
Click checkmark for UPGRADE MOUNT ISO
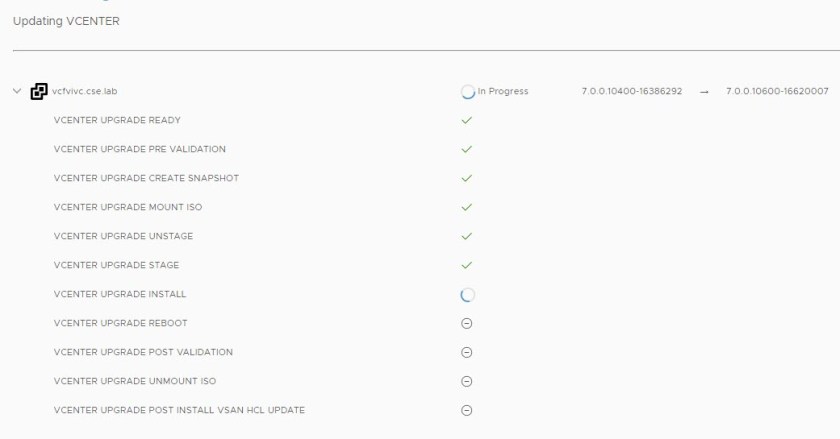pyautogui.click(x=466, y=207)
